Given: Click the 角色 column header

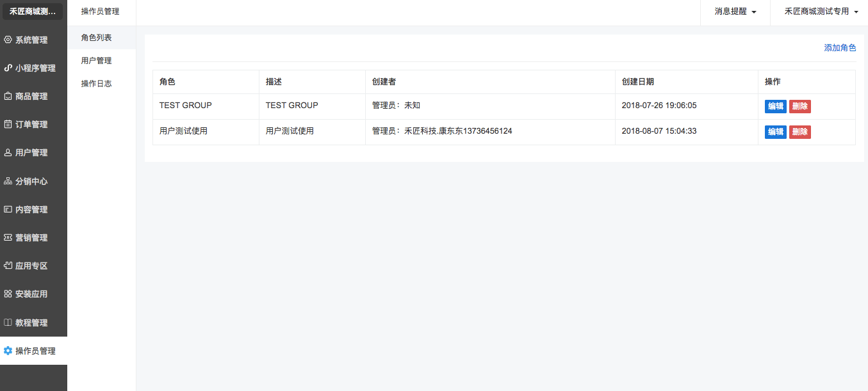Looking at the screenshot, I should click(167, 82).
